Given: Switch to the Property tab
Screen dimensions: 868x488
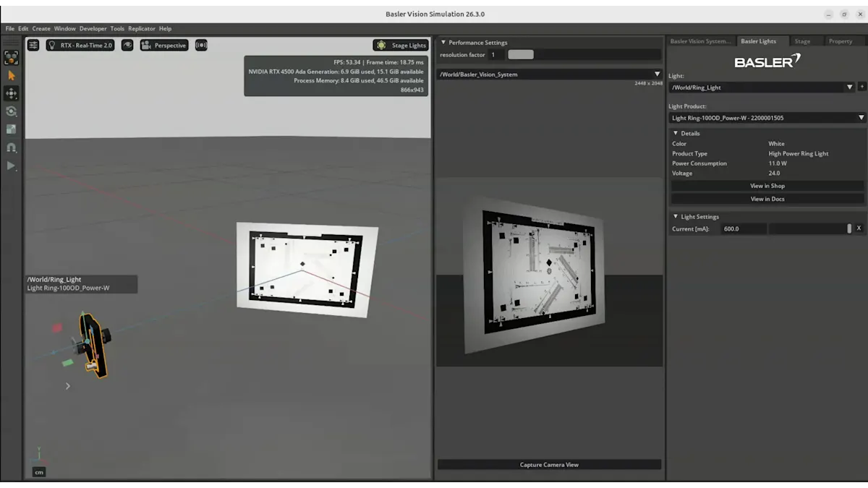Looking at the screenshot, I should tap(841, 41).
